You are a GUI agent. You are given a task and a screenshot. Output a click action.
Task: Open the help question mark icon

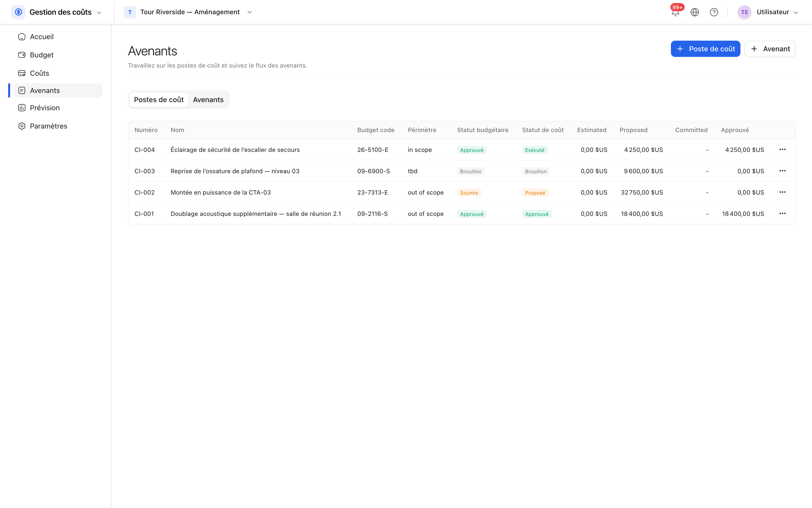(x=714, y=12)
